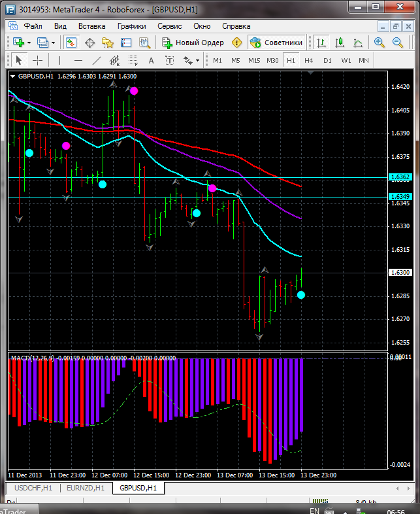The height and width of the screenshot is (514, 420).
Task: Click the application icon in menu bar
Action: pos(13,26)
